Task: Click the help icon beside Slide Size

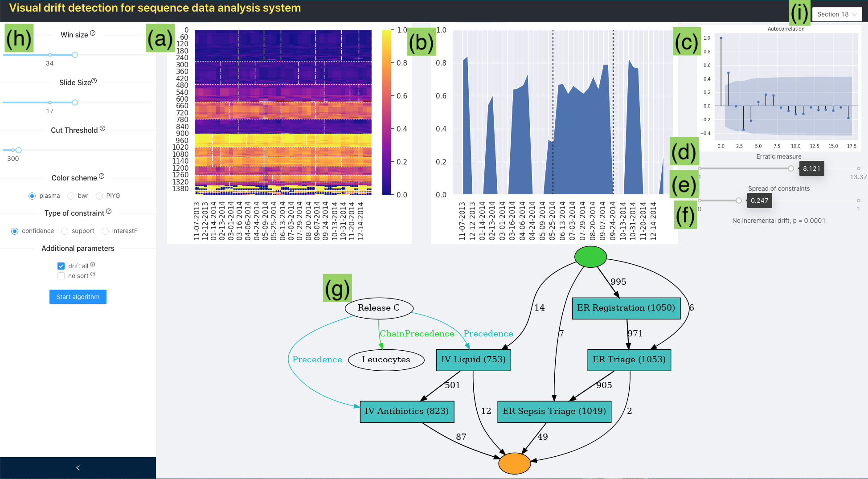Action: click(94, 81)
